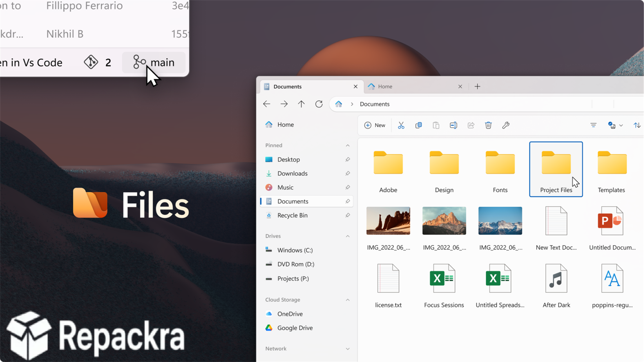This screenshot has height=362, width=644.
Task: Click the Documents address bar path
Action: (375, 104)
